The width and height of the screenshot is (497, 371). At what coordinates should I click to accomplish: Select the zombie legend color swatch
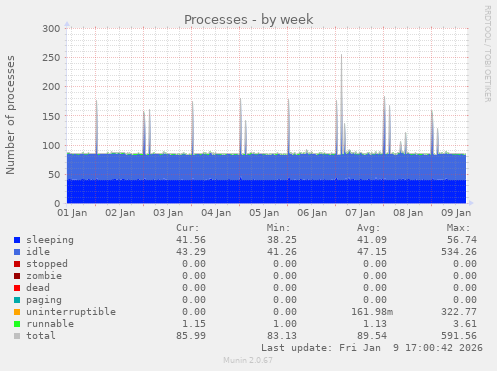click(17, 276)
